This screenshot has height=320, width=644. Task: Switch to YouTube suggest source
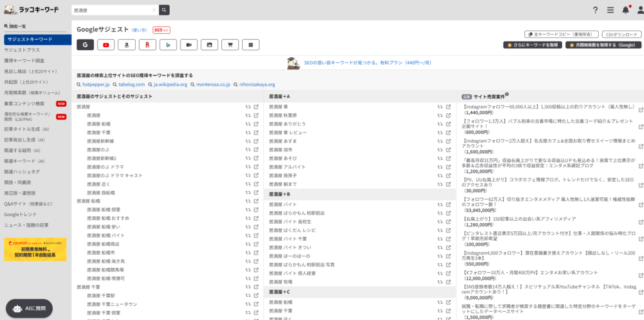[106, 45]
